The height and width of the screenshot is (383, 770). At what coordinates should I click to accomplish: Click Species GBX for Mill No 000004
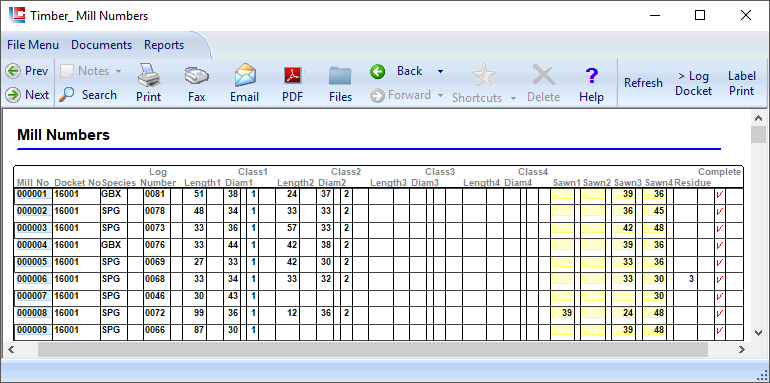click(x=111, y=246)
